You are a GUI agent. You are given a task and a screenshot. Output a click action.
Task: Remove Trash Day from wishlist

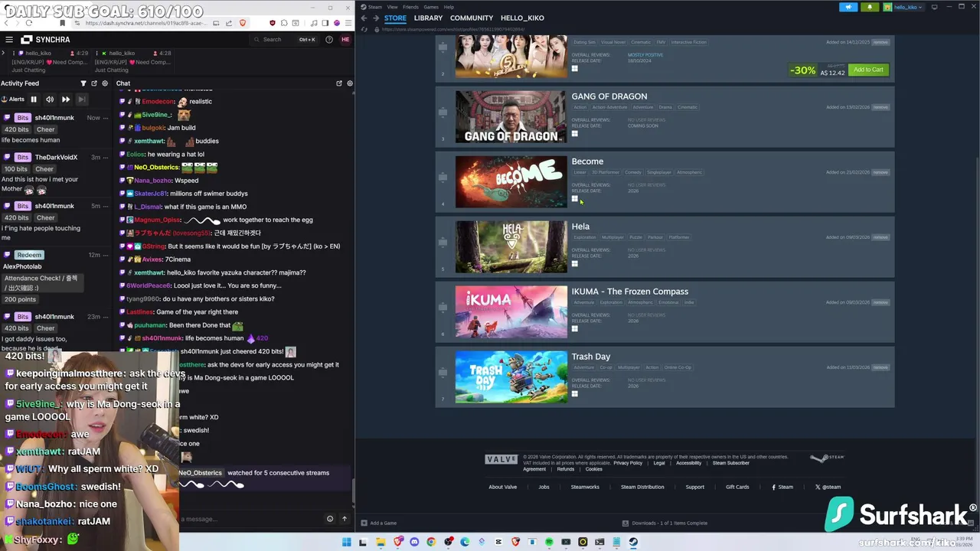(880, 367)
